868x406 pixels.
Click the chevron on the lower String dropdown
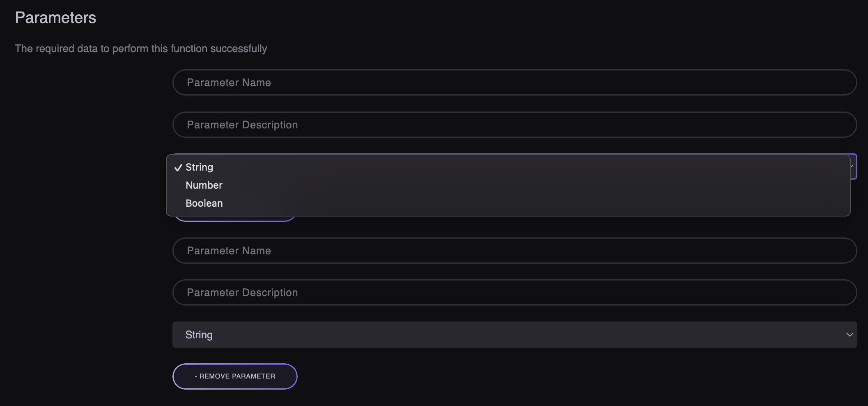click(850, 335)
